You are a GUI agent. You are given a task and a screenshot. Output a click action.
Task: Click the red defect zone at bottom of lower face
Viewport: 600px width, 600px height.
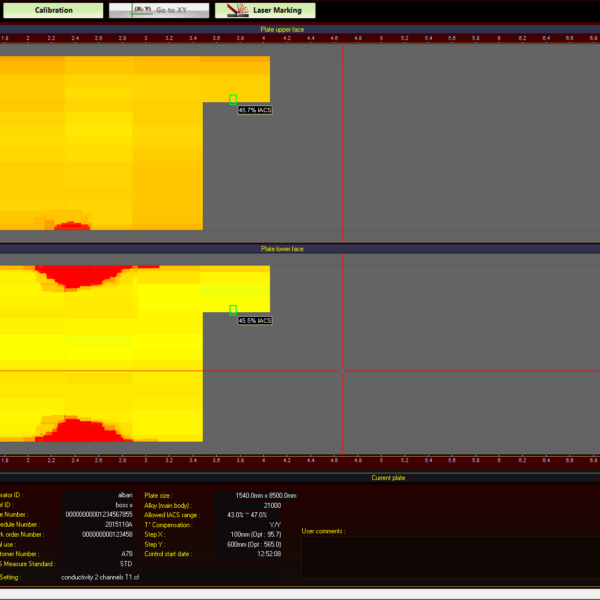pyautogui.click(x=82, y=432)
